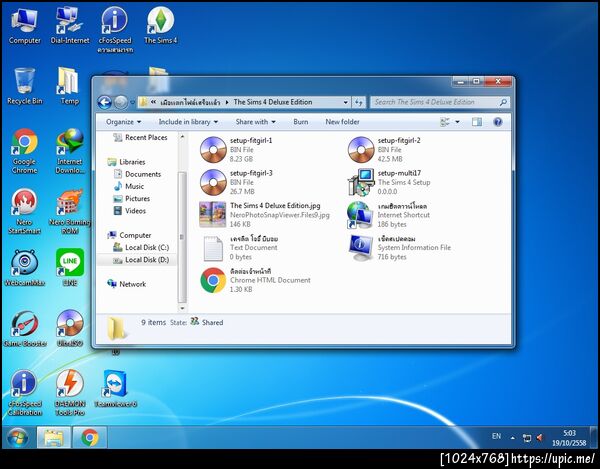Click the Chrome taskbar button
600x469 pixels.
[x=90, y=438]
